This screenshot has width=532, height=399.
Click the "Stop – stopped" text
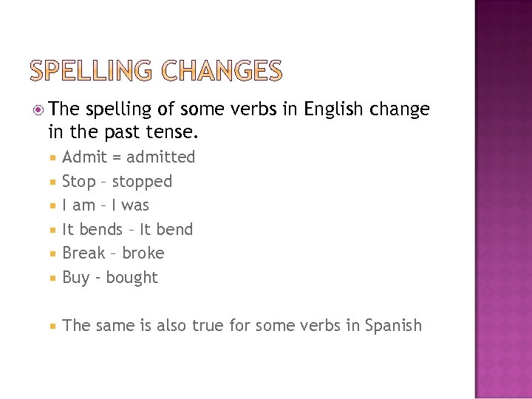point(117,181)
